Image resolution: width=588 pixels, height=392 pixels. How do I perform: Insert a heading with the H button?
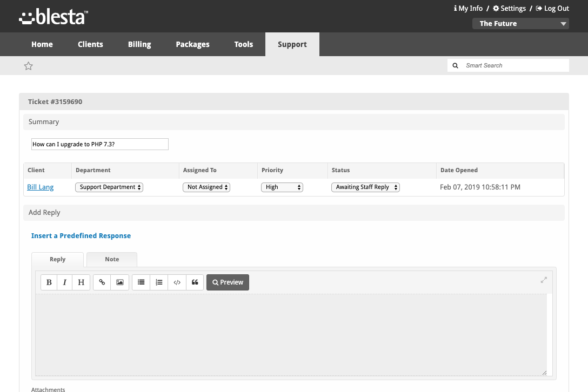pos(81,282)
